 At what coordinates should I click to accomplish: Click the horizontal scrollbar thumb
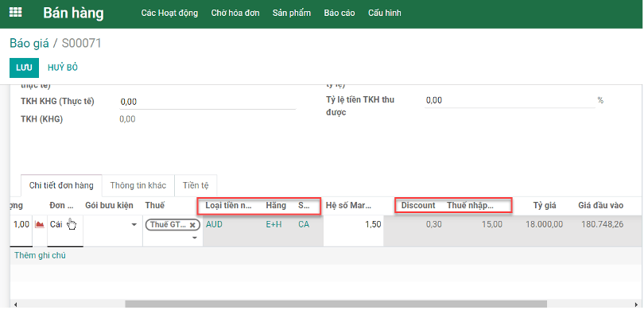(336, 304)
